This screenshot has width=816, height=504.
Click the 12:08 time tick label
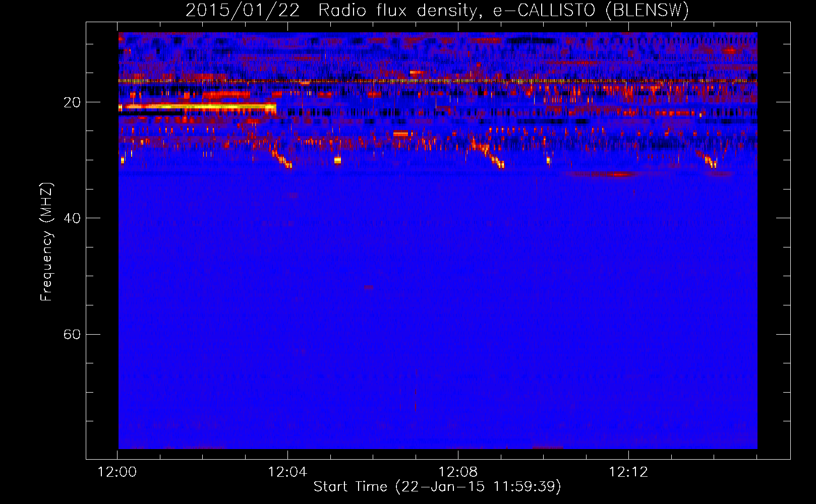(x=458, y=472)
